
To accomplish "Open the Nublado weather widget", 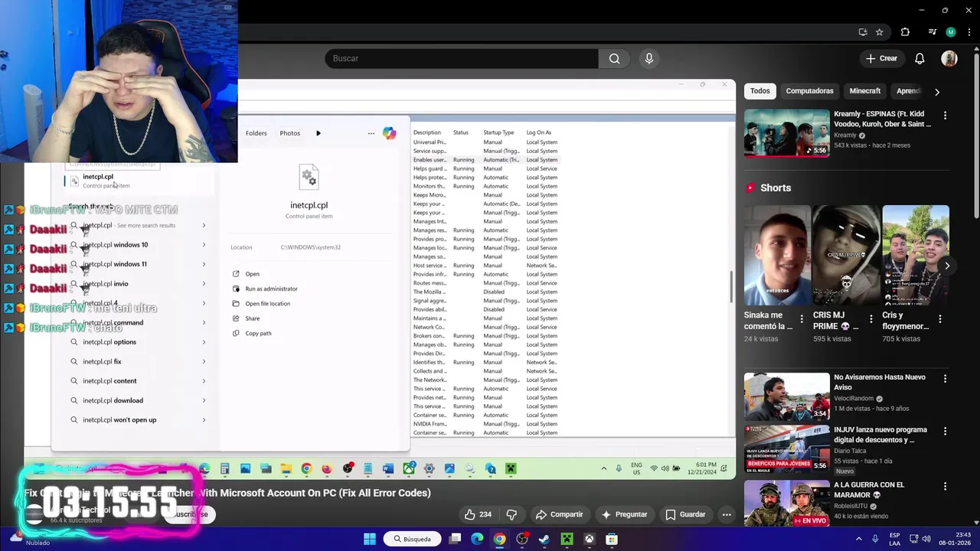I will point(31,540).
